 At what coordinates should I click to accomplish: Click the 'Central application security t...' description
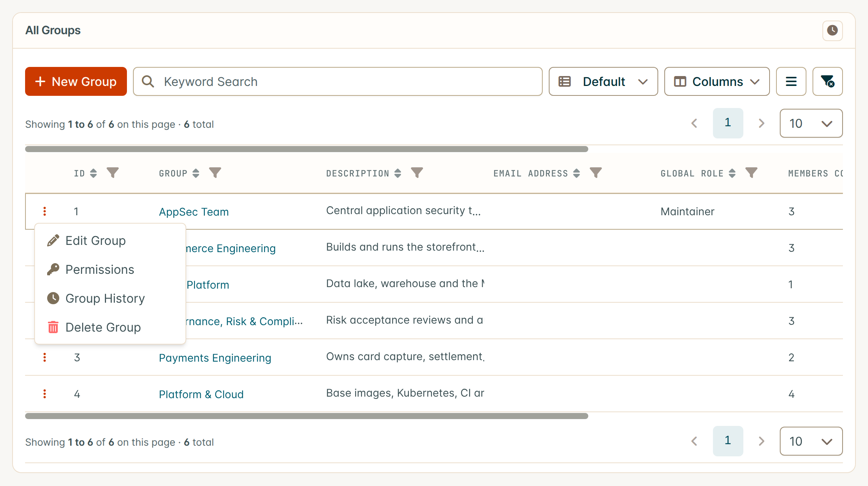(404, 211)
